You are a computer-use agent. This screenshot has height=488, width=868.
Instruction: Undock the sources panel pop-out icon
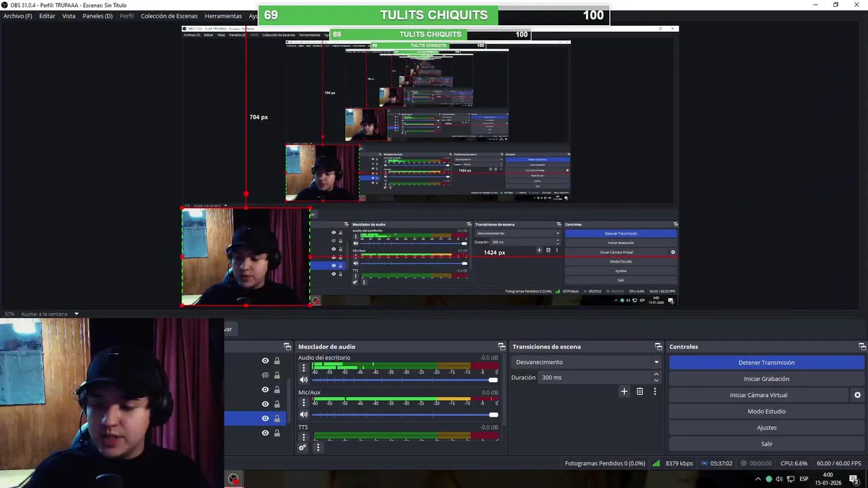pyautogui.click(x=287, y=346)
